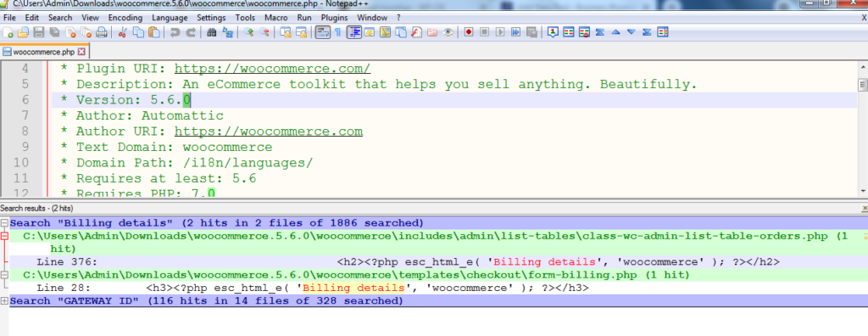The height and width of the screenshot is (336, 868).
Task: Click the Close document toolbar icon
Action: [70, 32]
